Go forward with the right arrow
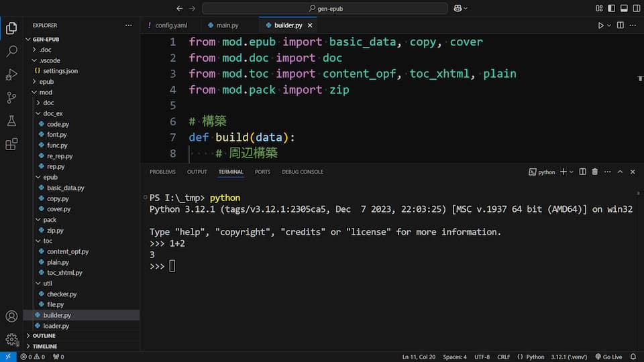The height and width of the screenshot is (362, 644). coord(193,8)
